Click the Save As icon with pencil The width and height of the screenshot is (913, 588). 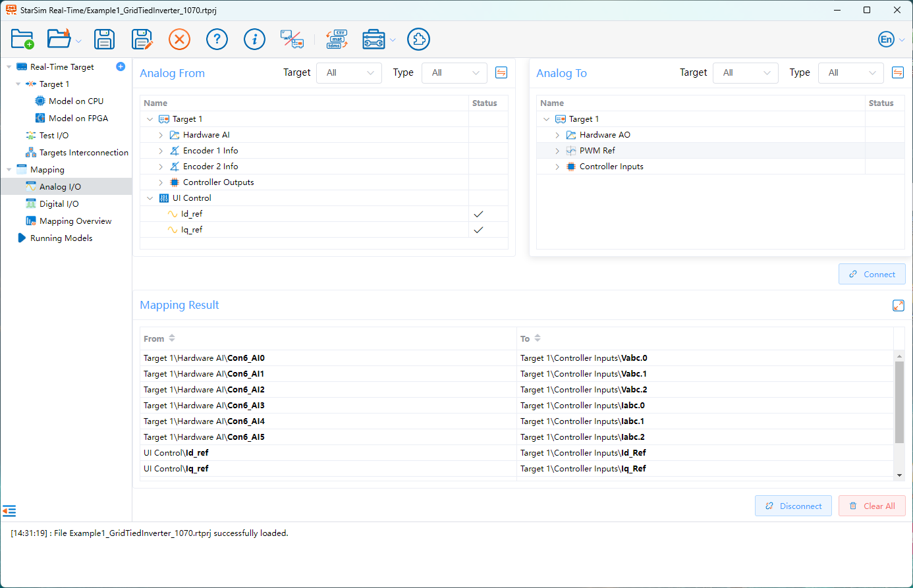tap(142, 40)
